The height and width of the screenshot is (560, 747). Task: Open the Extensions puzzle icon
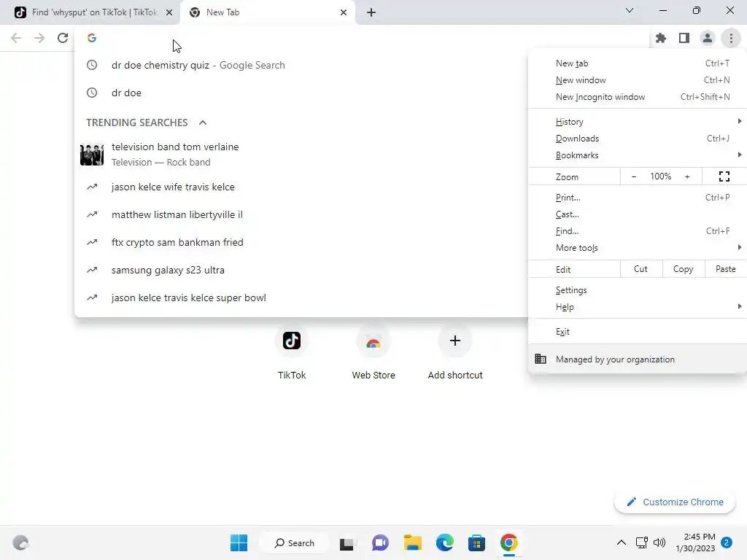coord(661,38)
